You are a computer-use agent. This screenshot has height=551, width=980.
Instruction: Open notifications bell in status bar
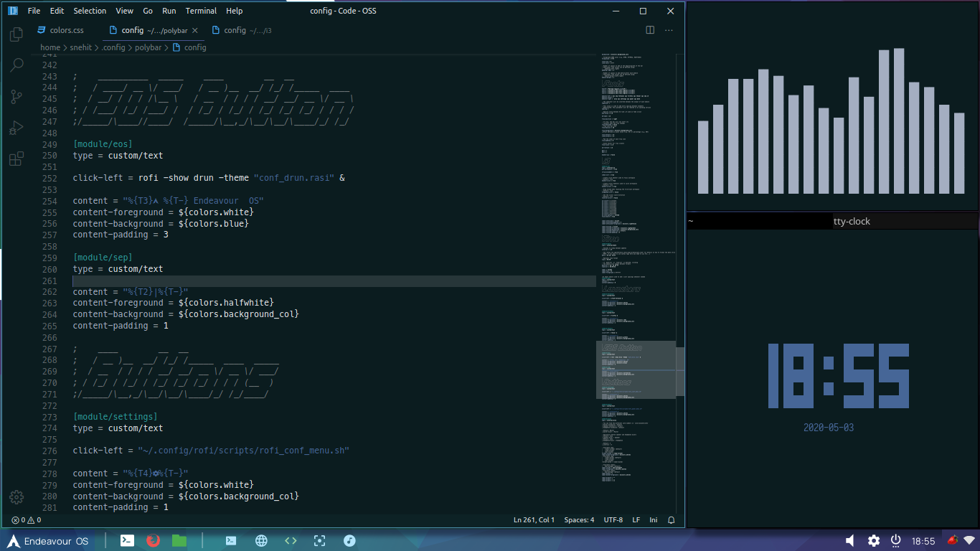pos(672,520)
